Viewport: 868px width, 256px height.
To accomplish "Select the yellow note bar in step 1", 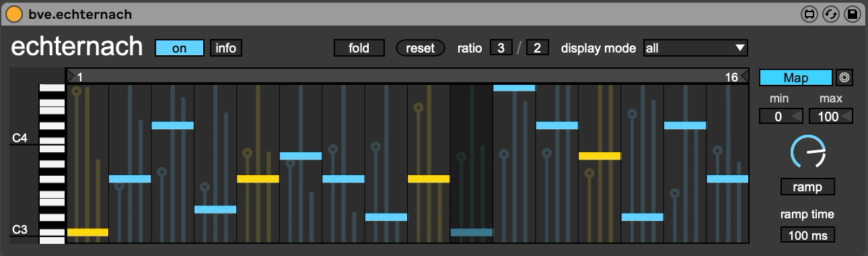I will click(x=87, y=232).
